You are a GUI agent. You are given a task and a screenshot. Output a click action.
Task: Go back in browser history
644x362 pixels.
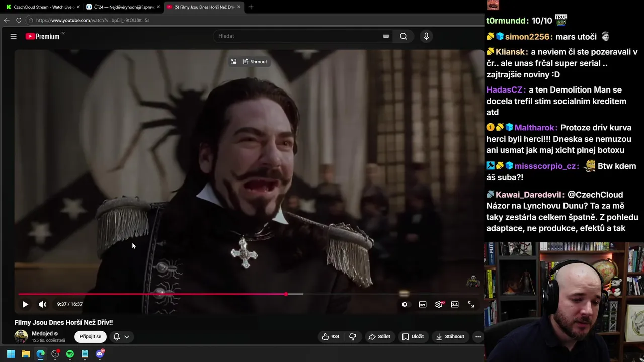pos(7,20)
